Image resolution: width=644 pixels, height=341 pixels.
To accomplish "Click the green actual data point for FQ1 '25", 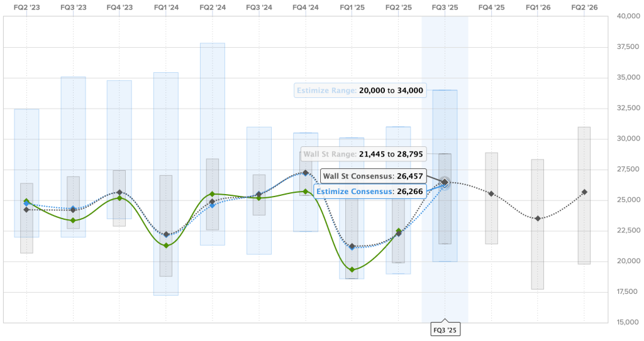I will [x=352, y=269].
